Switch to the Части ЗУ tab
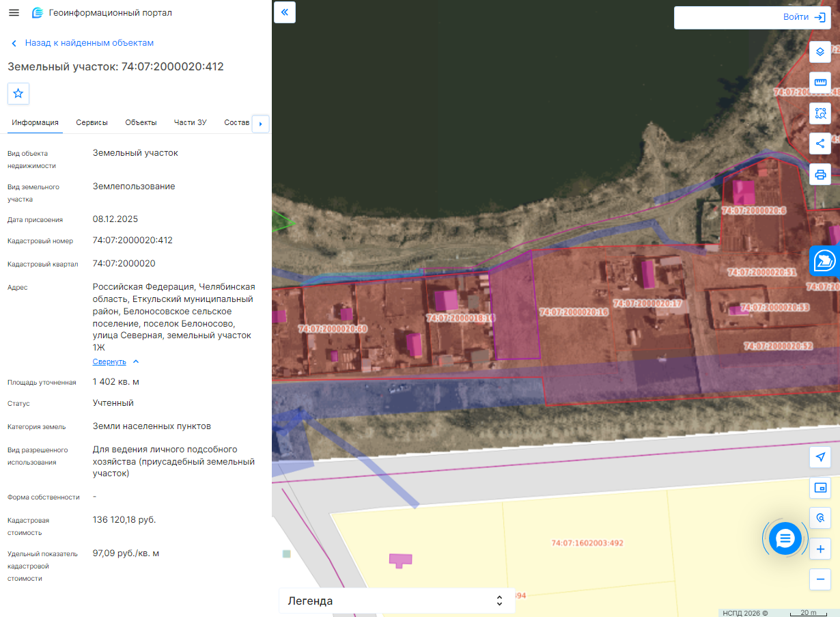This screenshot has height=617, width=840. point(191,122)
